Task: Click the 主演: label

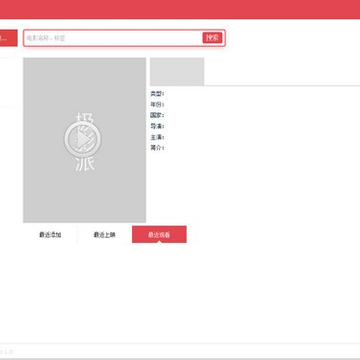Action: pyautogui.click(x=157, y=137)
